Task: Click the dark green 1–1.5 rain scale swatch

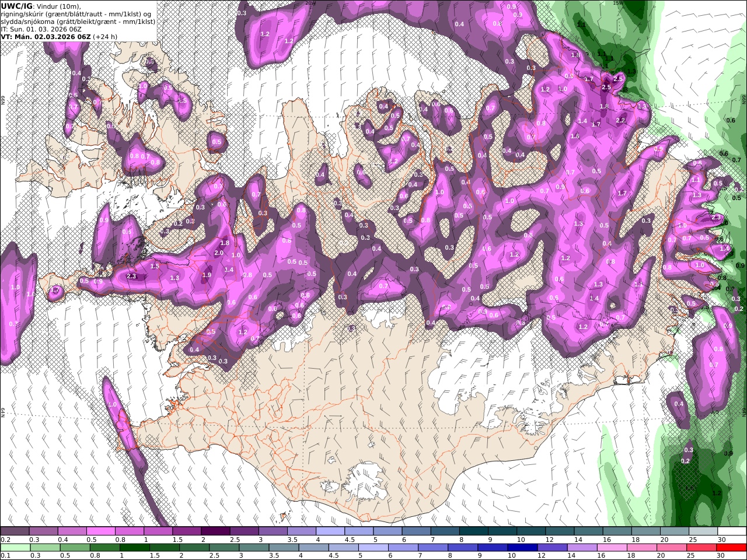Action: coord(134,547)
